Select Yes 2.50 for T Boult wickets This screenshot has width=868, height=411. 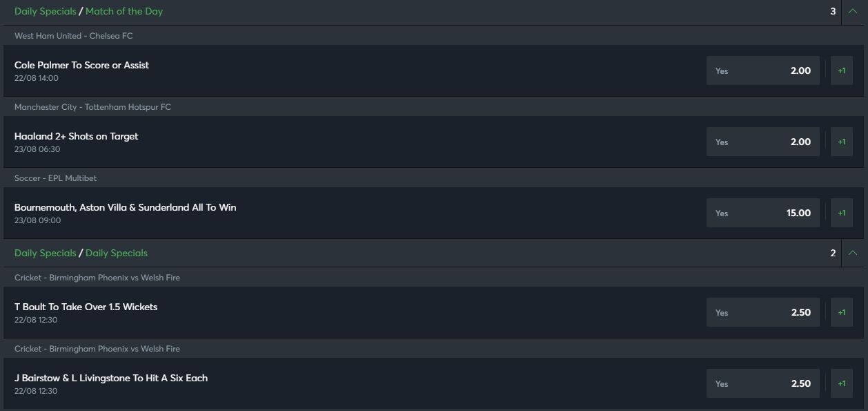(x=763, y=312)
